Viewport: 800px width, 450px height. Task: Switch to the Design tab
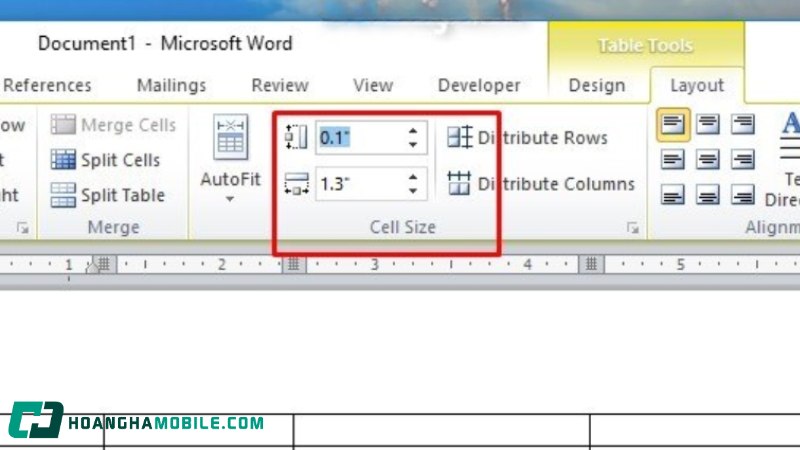596,85
